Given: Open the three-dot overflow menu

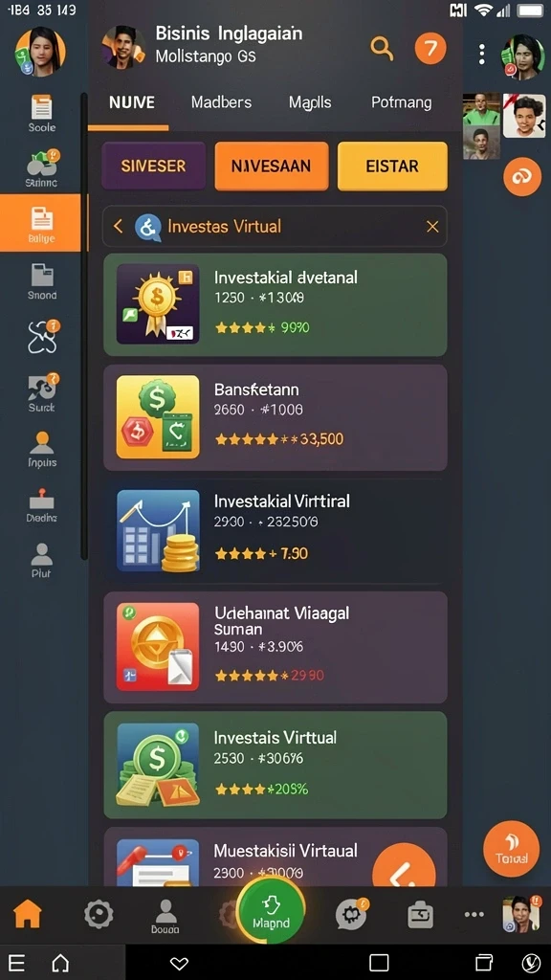Looking at the screenshot, I should (482, 55).
